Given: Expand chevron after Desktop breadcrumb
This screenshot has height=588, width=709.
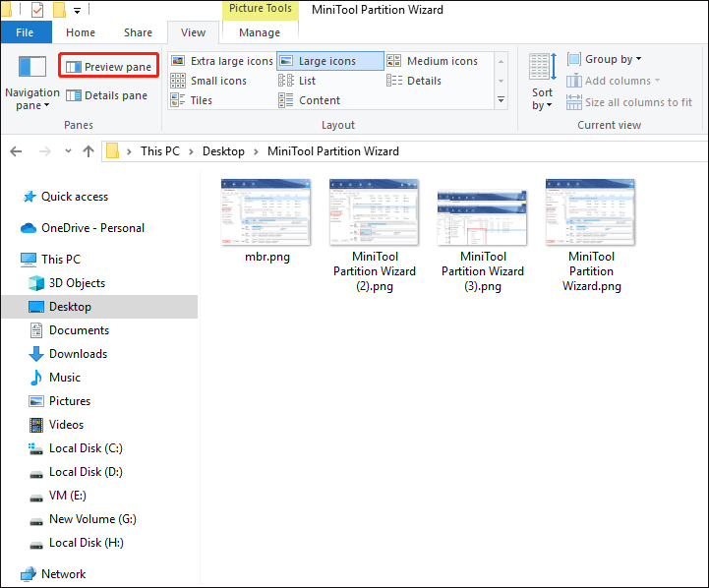Looking at the screenshot, I should [256, 151].
